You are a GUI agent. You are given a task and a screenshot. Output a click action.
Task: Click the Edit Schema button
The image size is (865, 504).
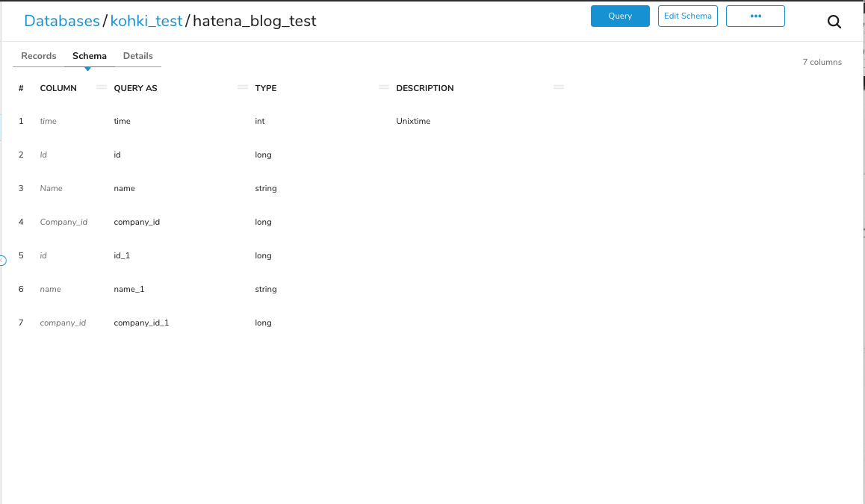click(x=687, y=16)
